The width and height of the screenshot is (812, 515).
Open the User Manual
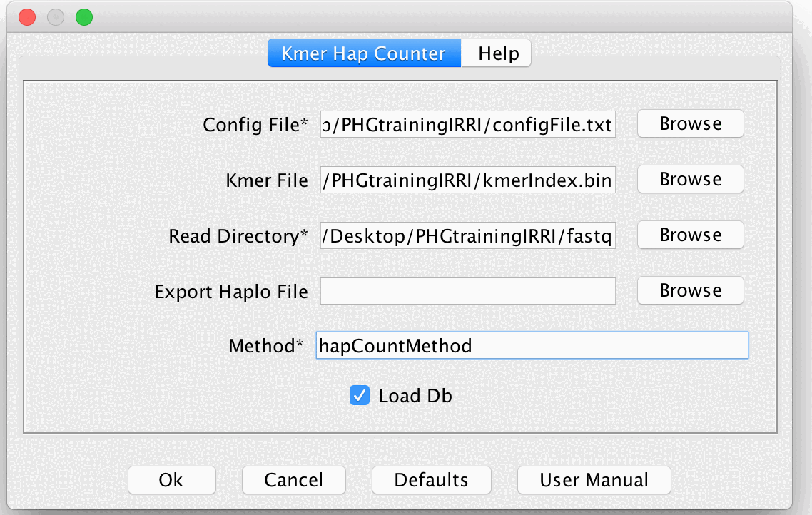594,479
